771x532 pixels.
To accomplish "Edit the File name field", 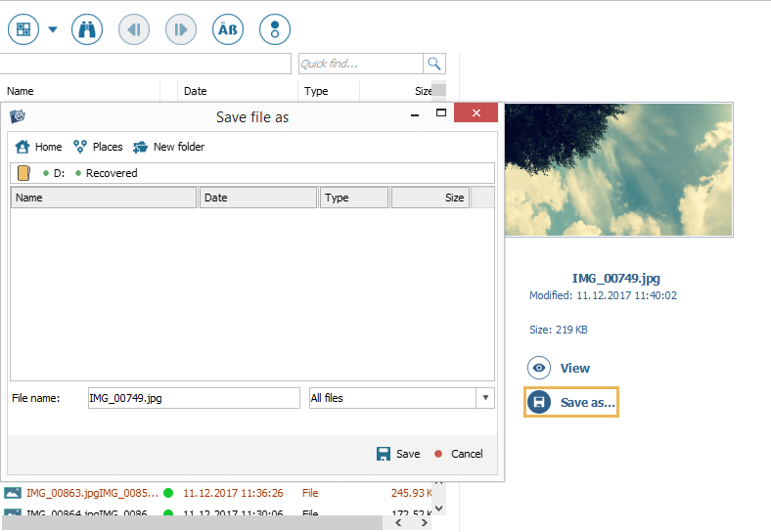I will [x=194, y=398].
